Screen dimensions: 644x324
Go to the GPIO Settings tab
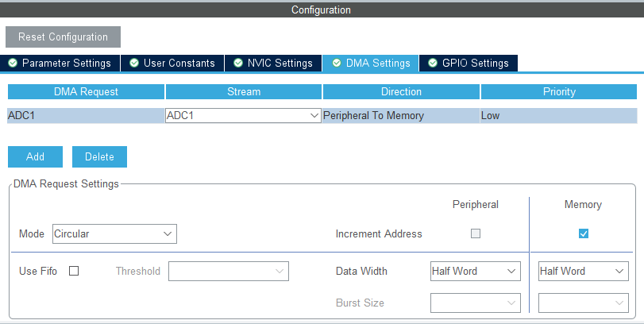point(469,64)
